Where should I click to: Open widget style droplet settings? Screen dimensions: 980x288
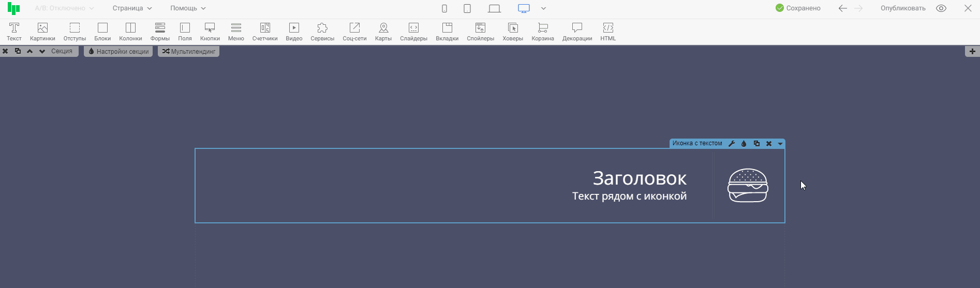744,144
